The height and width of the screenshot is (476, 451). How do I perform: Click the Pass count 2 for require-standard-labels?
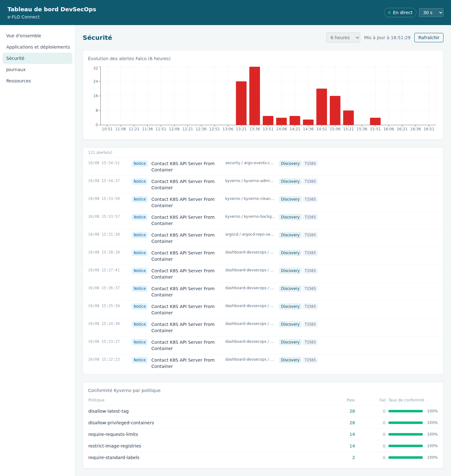354,458
